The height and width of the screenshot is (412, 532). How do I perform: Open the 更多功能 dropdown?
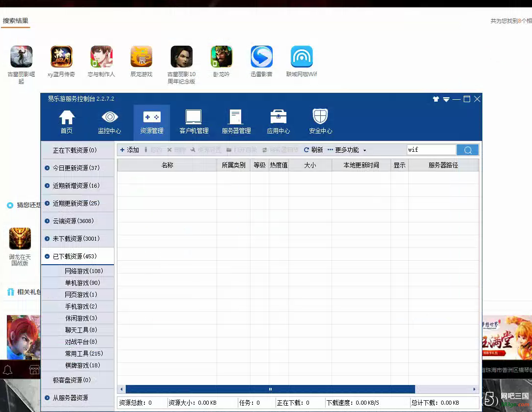point(347,150)
